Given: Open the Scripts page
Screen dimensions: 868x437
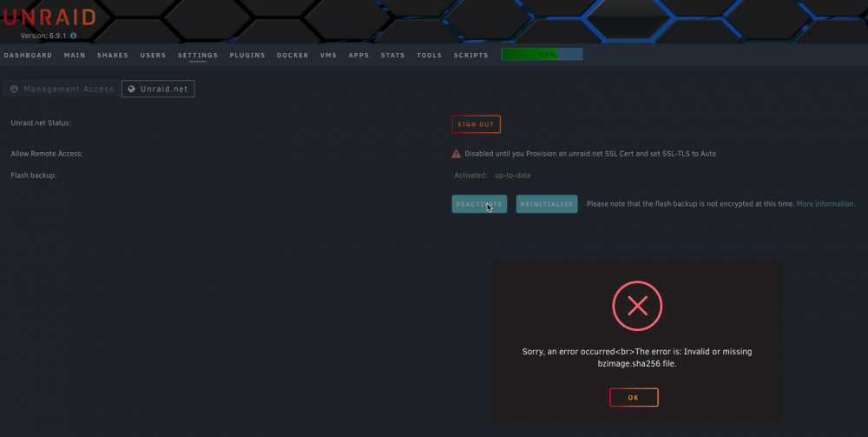Looking at the screenshot, I should coord(471,56).
